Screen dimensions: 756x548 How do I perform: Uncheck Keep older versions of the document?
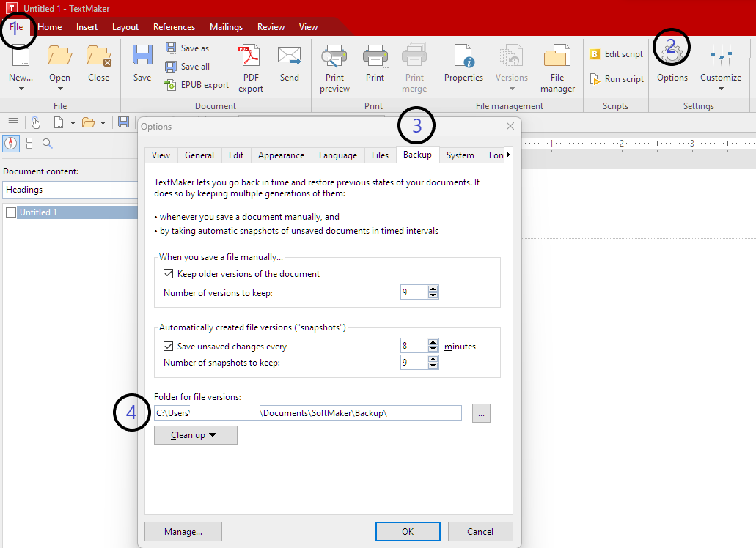pyautogui.click(x=168, y=274)
